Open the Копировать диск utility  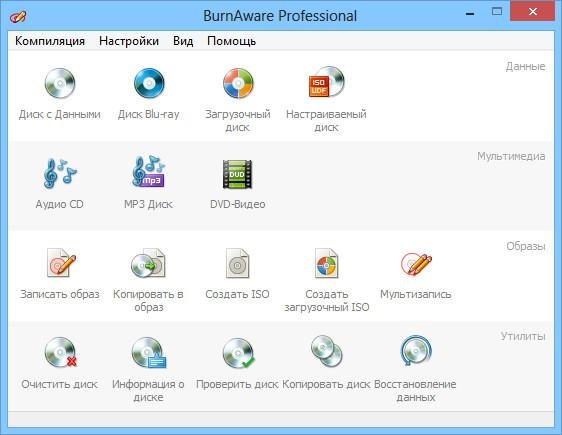[x=326, y=363]
